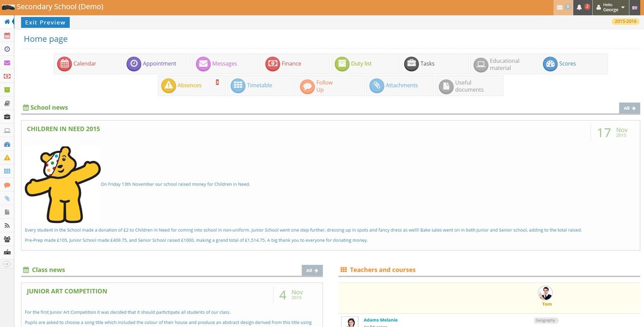Open the CHILDREN IN NEED 2015 article
The width and height of the screenshot is (644, 327).
click(63, 129)
